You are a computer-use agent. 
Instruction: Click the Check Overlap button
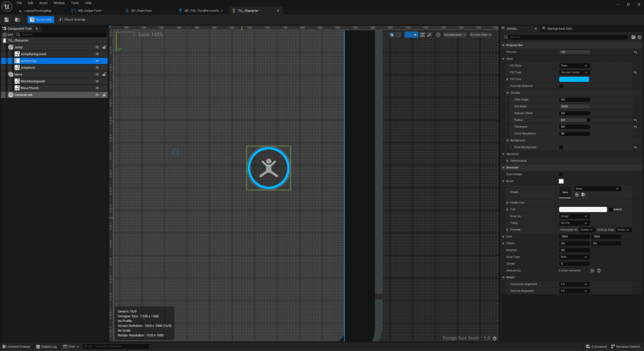coord(72,19)
